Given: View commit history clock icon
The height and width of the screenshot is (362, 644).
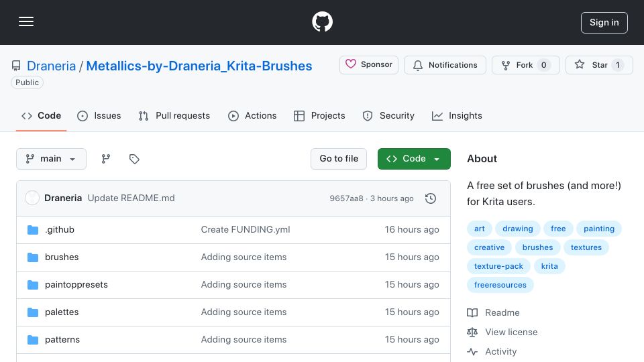Looking at the screenshot, I should [431, 198].
